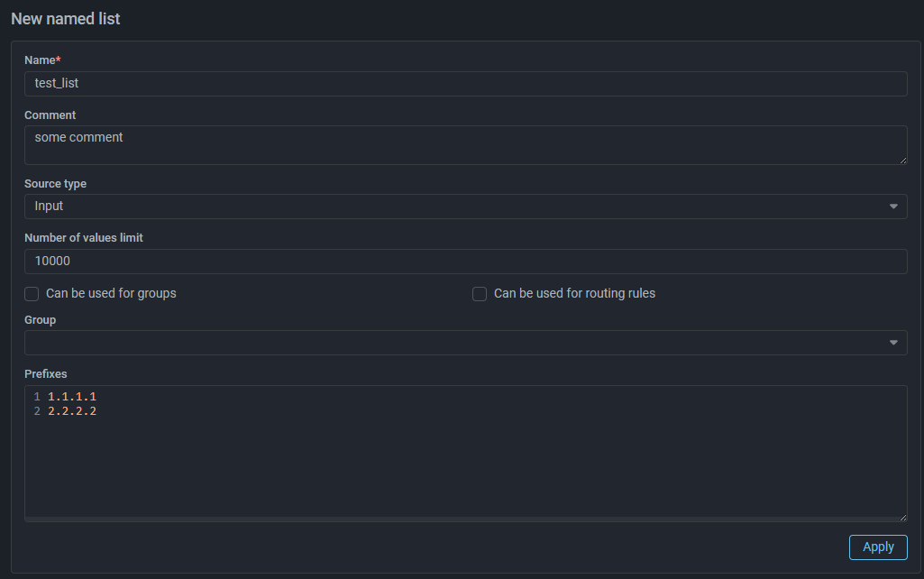This screenshot has height=579, width=924.
Task: Grab the Prefixes editor resize handle
Action: click(x=902, y=516)
